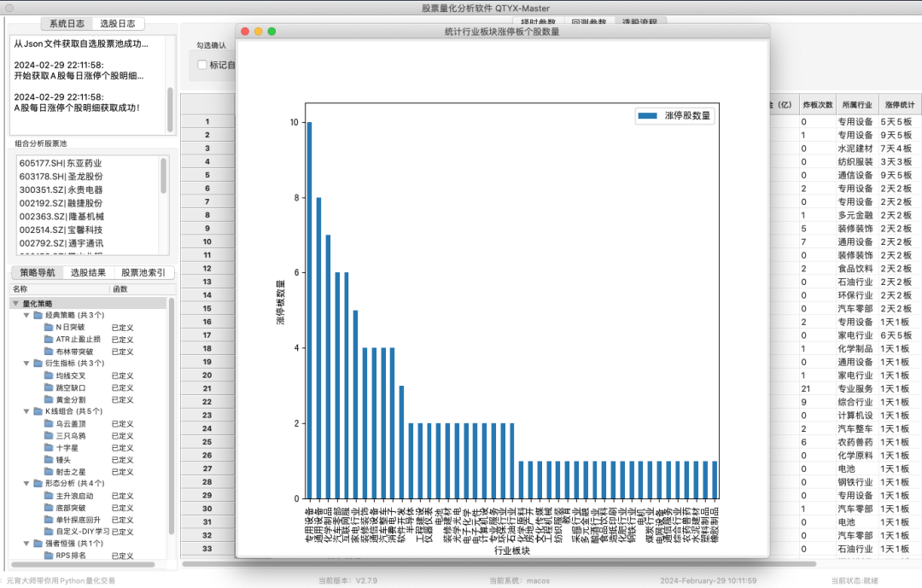Select 002363.SZ|隆基机械 in stock pool
Image resolution: width=922 pixels, height=588 pixels.
click(88, 217)
